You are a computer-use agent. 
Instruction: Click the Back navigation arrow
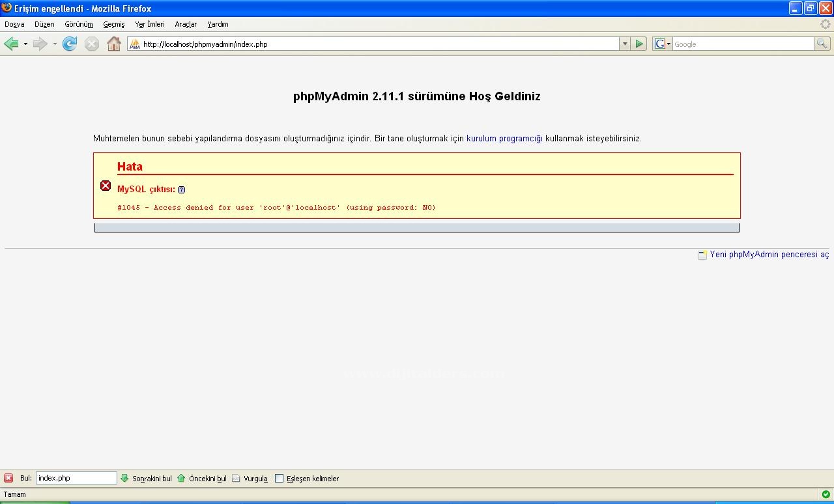11,44
